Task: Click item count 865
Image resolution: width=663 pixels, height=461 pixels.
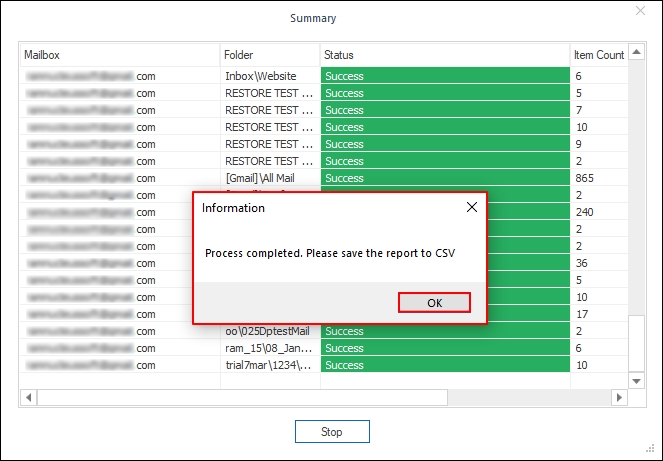Action: (x=584, y=178)
